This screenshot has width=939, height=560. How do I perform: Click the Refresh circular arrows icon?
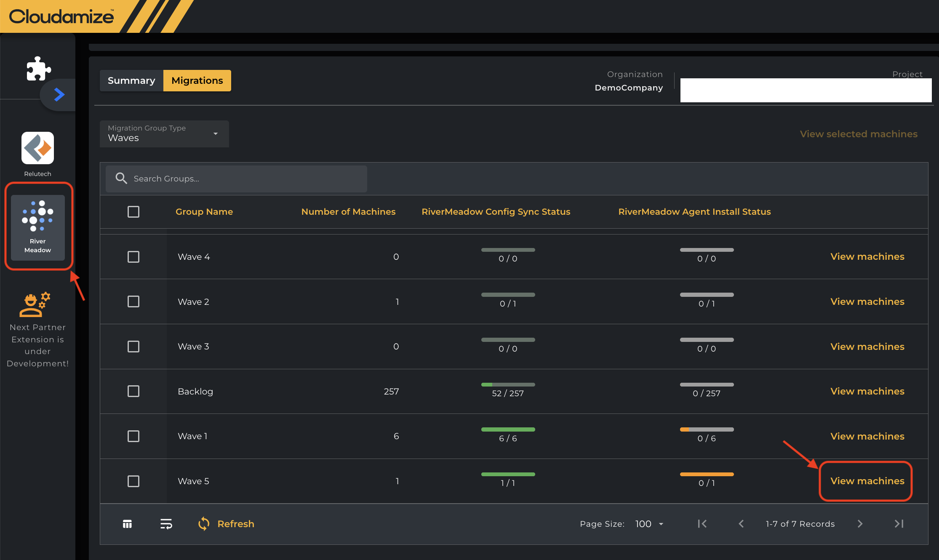coord(204,524)
